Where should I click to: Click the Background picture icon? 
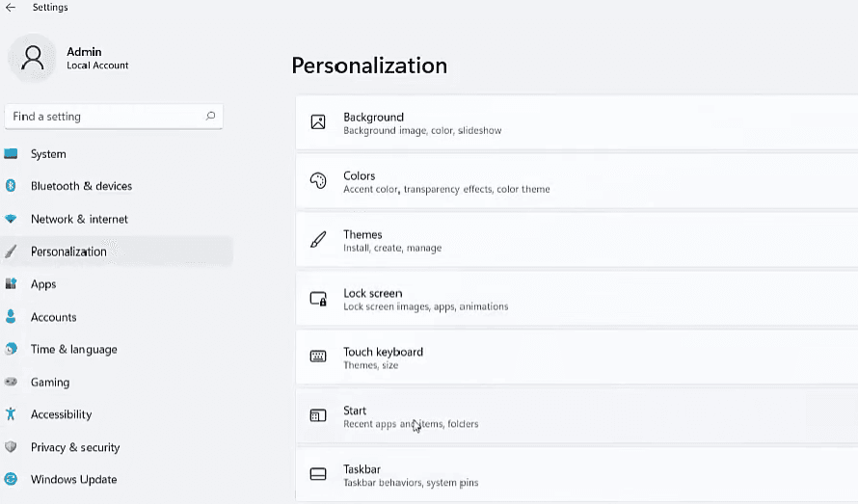pos(318,122)
